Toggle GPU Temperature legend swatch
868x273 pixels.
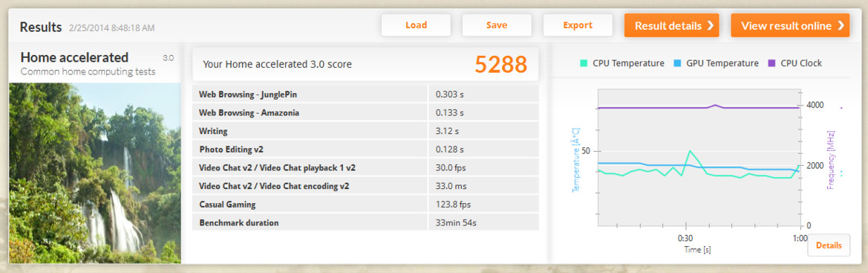coord(678,63)
